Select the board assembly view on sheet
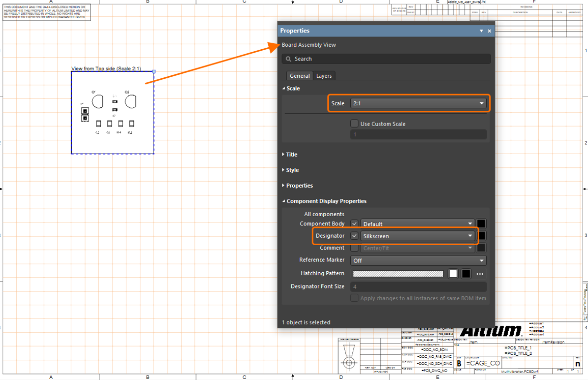The image size is (588, 380). click(112, 112)
